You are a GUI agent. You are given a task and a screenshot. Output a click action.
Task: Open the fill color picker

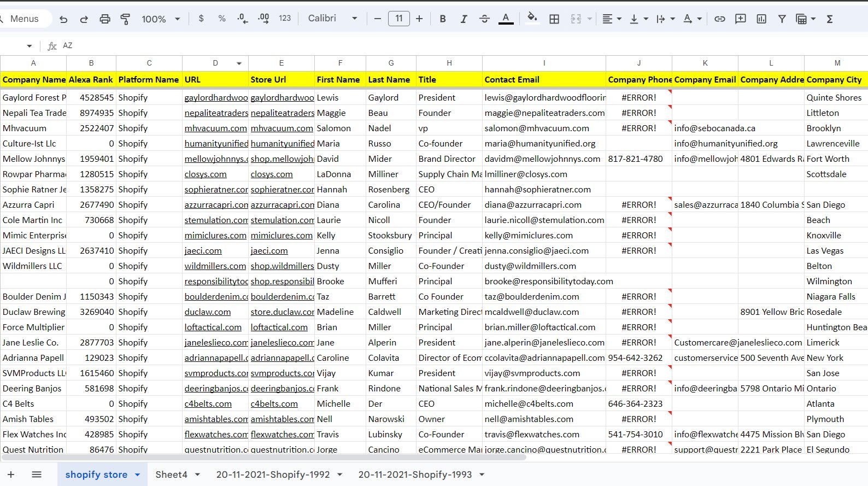[532, 19]
